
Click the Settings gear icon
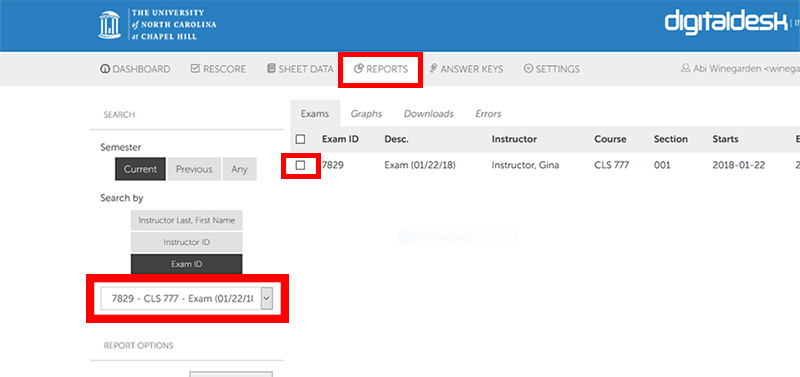point(528,69)
